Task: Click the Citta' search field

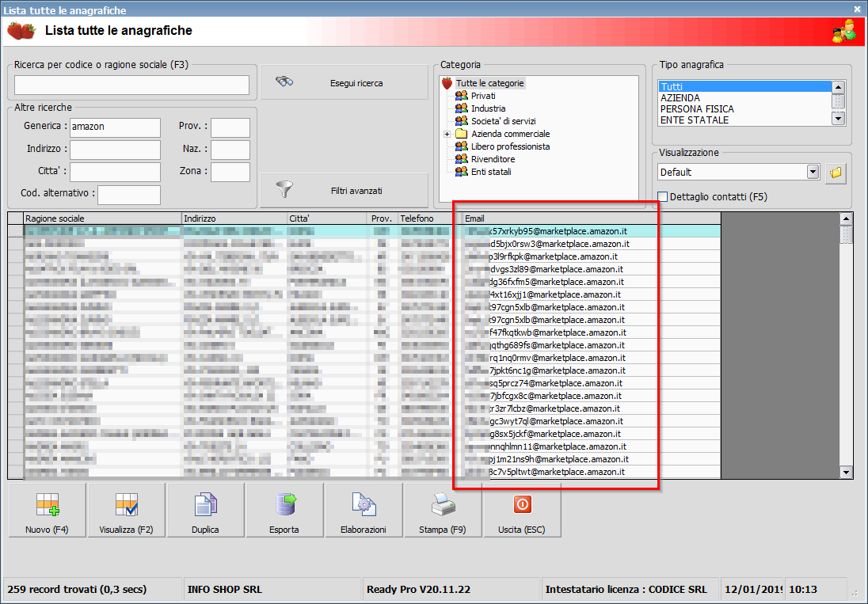Action: point(115,172)
